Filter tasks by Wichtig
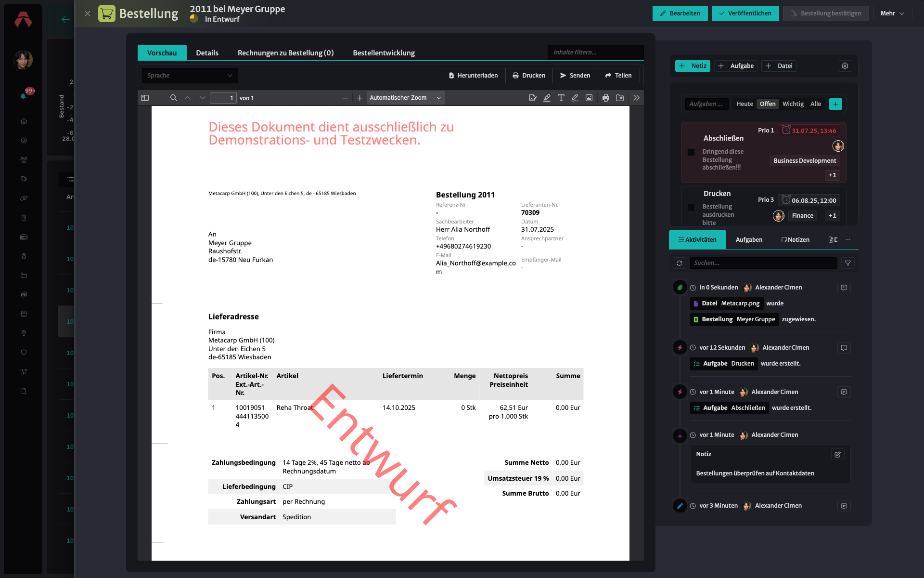 click(x=793, y=104)
